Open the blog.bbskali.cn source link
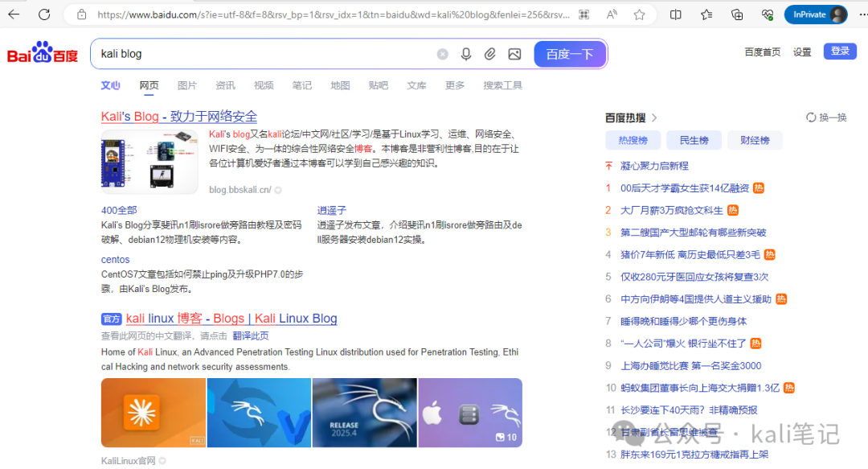 click(x=240, y=190)
